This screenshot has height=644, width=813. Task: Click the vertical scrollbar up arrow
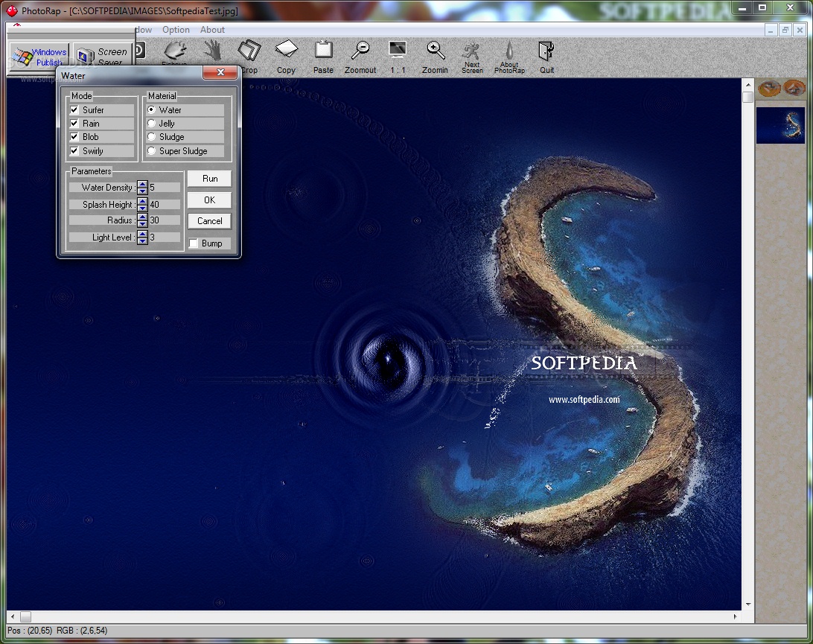[747, 85]
